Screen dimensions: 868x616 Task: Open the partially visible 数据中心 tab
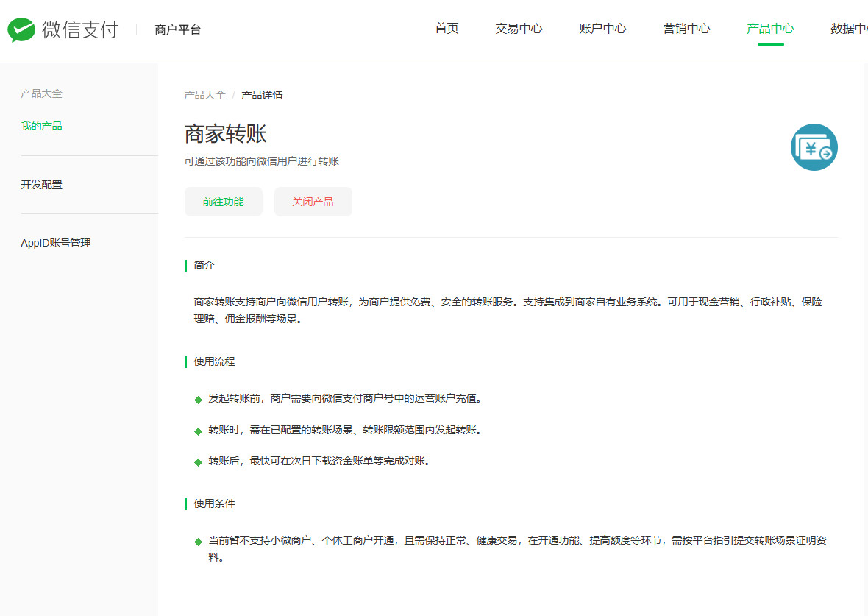849,28
